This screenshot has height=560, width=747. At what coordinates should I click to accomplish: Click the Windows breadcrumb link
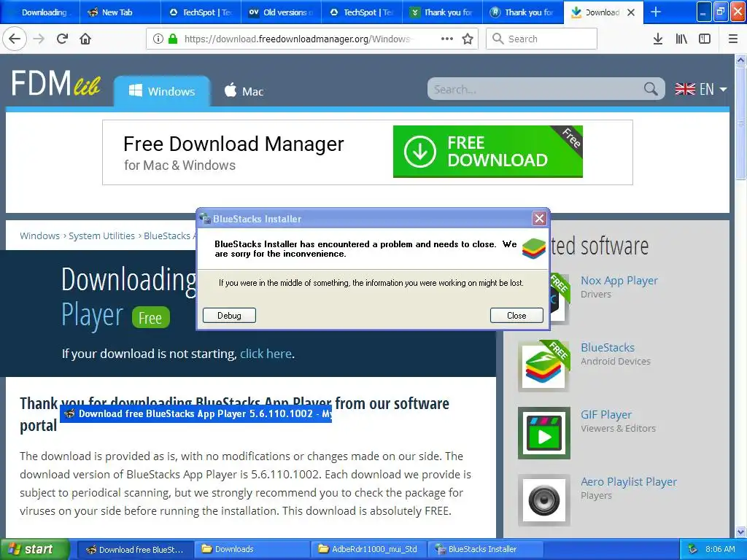pyautogui.click(x=39, y=236)
